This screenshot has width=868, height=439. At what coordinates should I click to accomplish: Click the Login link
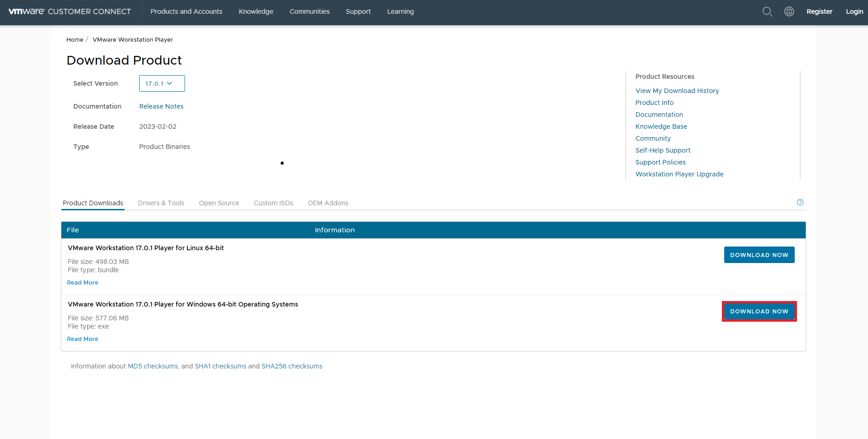click(x=854, y=11)
